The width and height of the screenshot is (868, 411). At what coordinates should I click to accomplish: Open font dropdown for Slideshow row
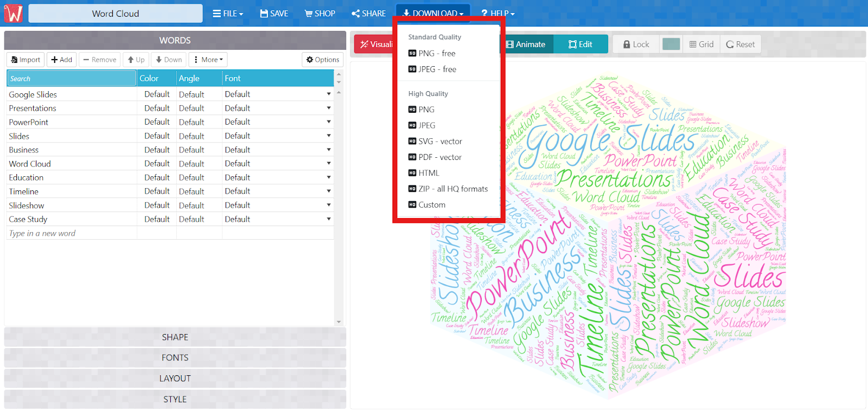(329, 205)
